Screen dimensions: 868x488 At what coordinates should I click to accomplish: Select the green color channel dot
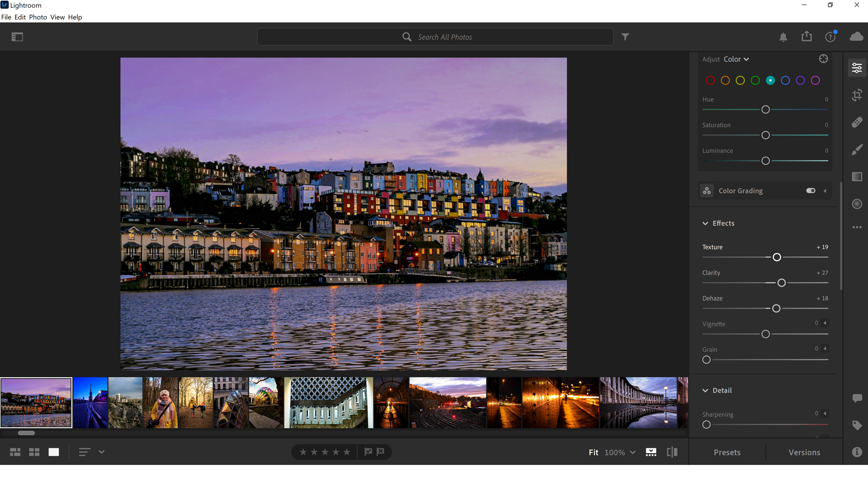point(755,80)
